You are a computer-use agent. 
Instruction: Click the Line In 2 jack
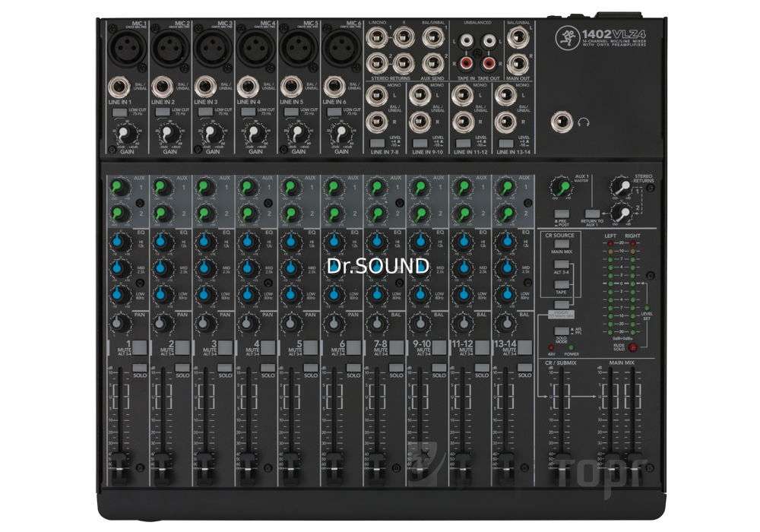(x=163, y=87)
